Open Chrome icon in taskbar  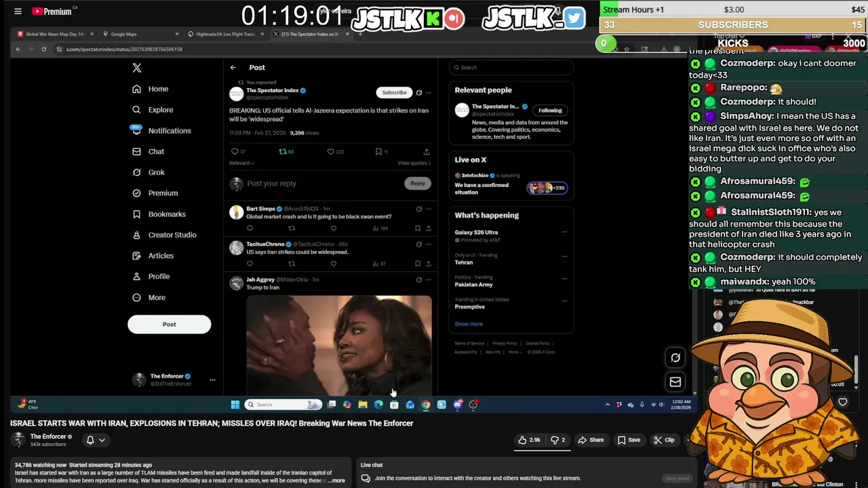pos(426,405)
